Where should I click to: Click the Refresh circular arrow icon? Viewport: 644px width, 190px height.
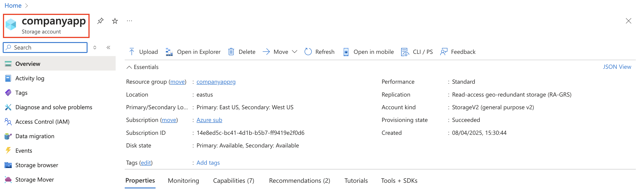(x=308, y=52)
